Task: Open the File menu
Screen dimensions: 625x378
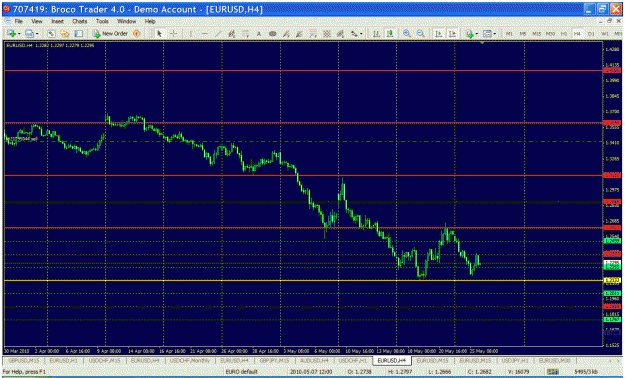Action: (x=18, y=21)
